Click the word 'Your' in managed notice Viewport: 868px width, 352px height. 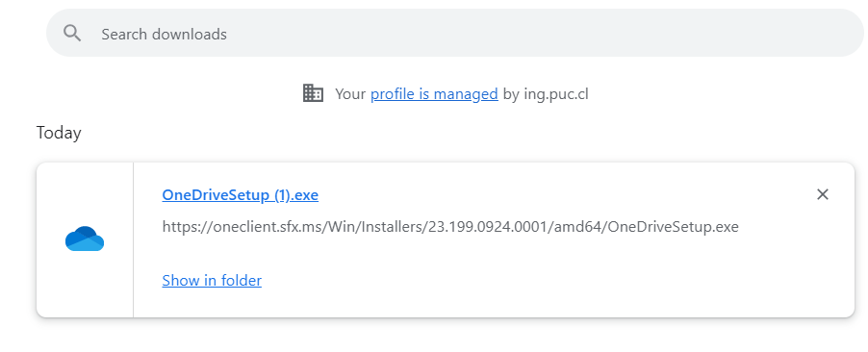(x=350, y=94)
